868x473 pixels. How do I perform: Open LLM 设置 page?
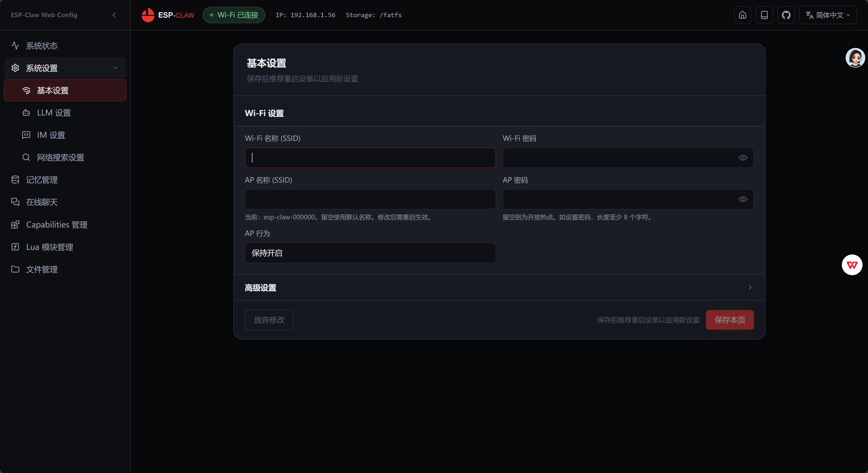tap(65, 113)
